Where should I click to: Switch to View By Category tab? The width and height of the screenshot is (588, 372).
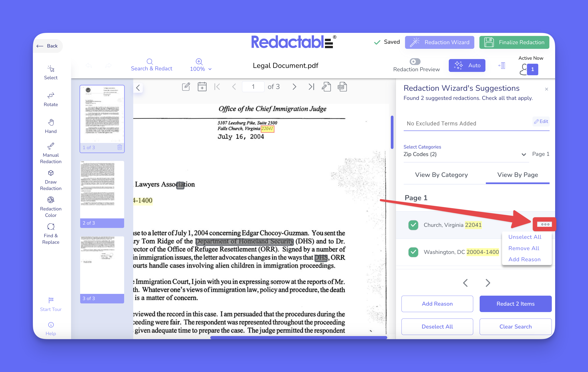[441, 175]
